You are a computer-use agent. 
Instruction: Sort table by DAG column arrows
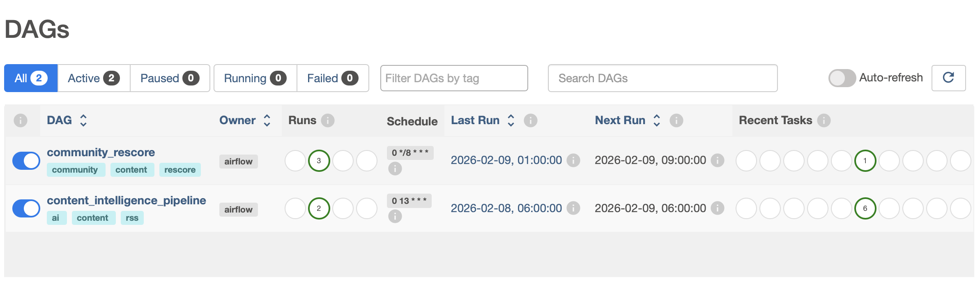(x=83, y=120)
